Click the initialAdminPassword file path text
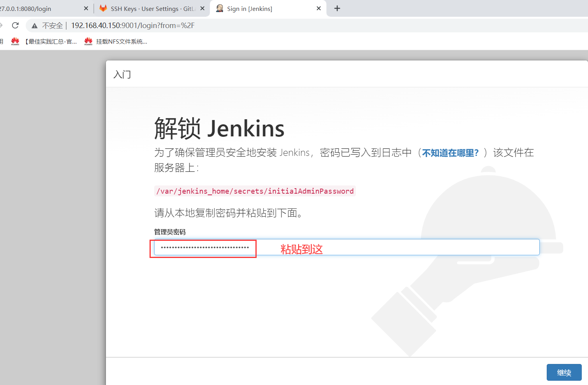588x385 pixels. 255,191
